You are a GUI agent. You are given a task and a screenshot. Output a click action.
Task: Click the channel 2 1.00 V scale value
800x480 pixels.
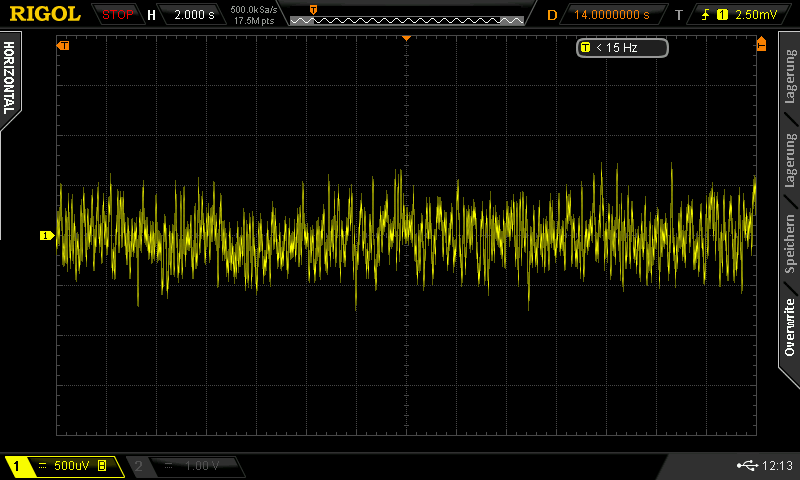(202, 466)
